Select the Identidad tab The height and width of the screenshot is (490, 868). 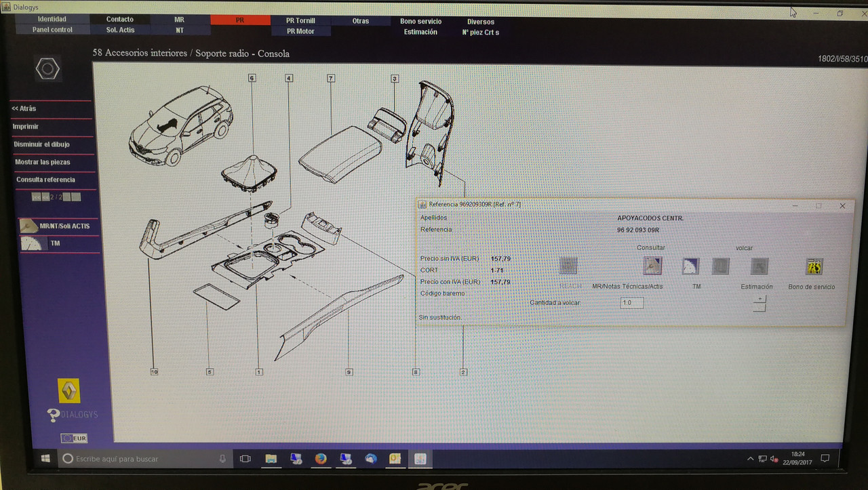[x=52, y=20]
